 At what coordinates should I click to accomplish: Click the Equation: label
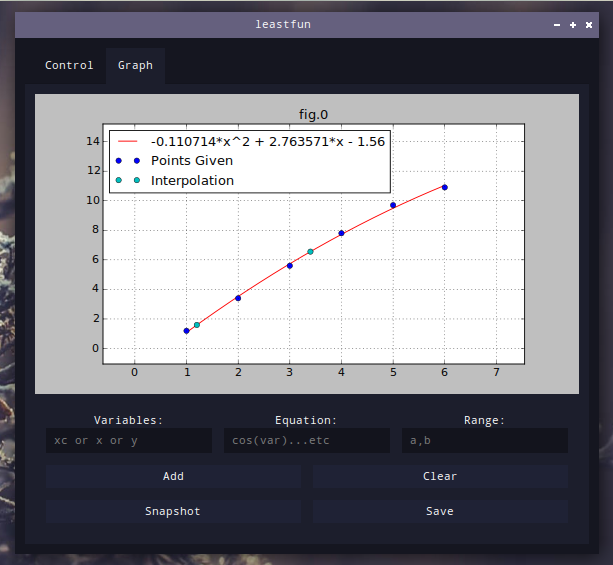click(306, 420)
